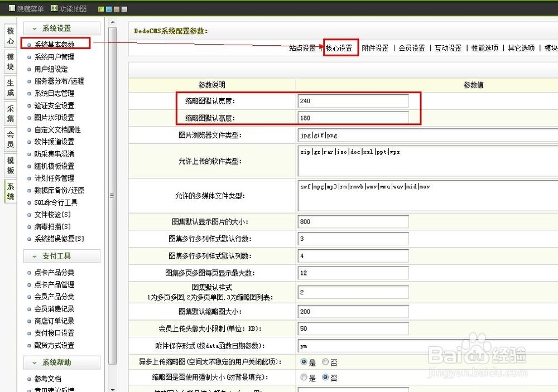Screen dimensions: 558x392
Task: Select 否 for 异步上传缩略图
Action: coord(325,362)
